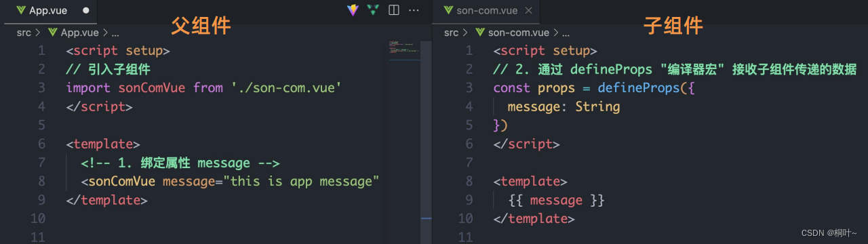The height and width of the screenshot is (244, 868).
Task: Click 'son-com.vue' breadcrumb in right pane
Action: (519, 32)
